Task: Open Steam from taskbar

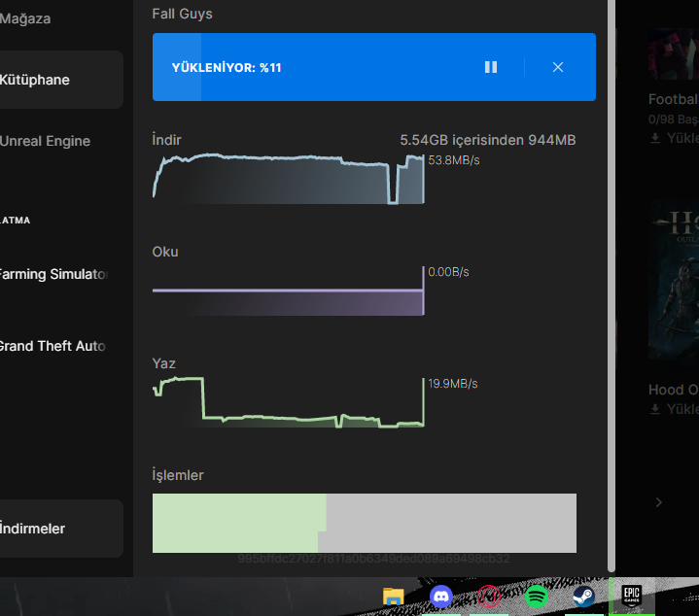Action: point(583,597)
